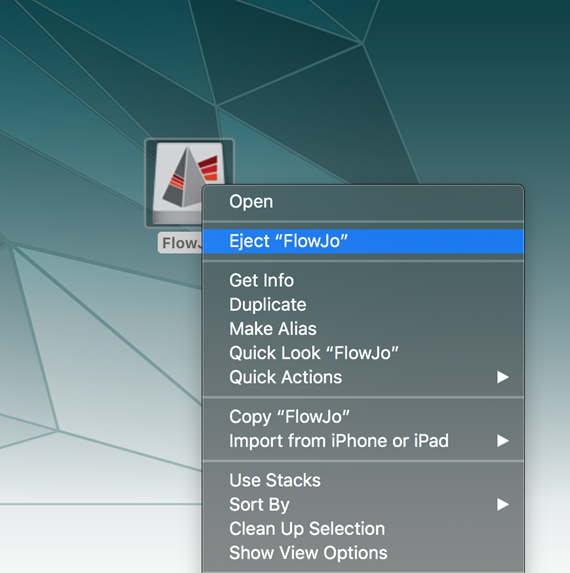The image size is (570, 573).
Task: Select Duplicate in the context menu
Action: click(363, 305)
